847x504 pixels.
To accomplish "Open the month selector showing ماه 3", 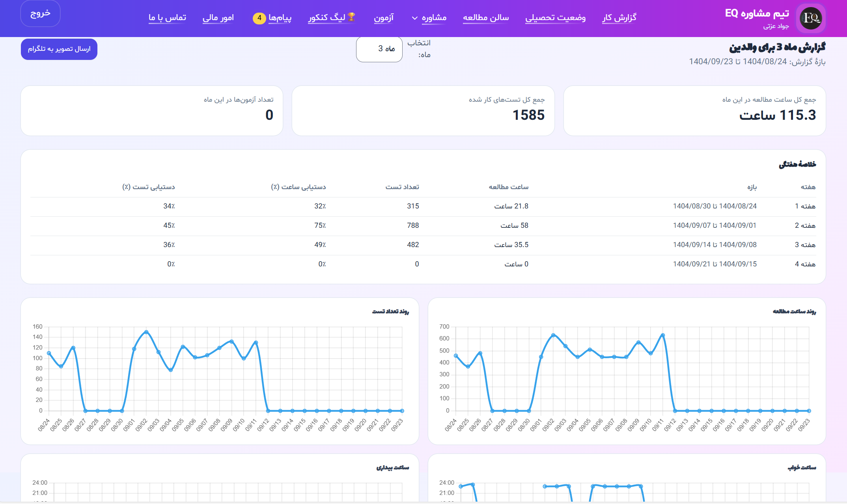I will (379, 49).
